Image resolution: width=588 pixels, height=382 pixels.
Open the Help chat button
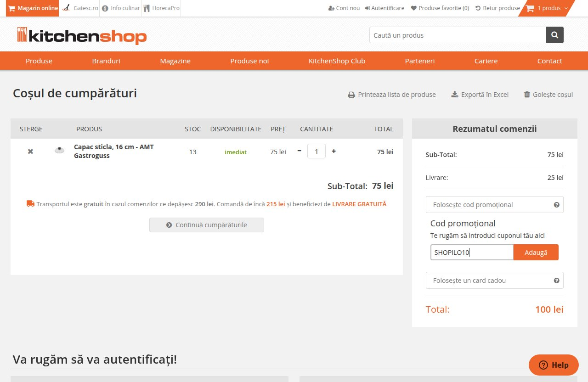point(554,365)
